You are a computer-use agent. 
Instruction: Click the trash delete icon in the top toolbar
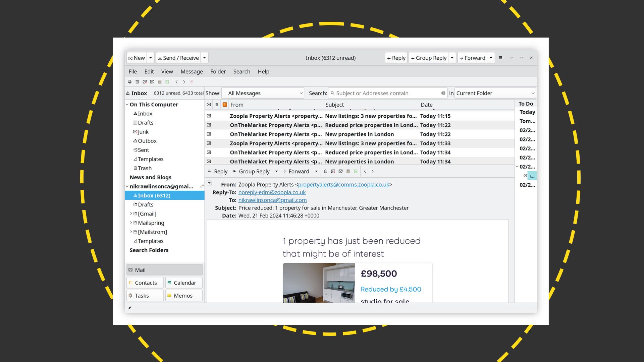[137, 82]
